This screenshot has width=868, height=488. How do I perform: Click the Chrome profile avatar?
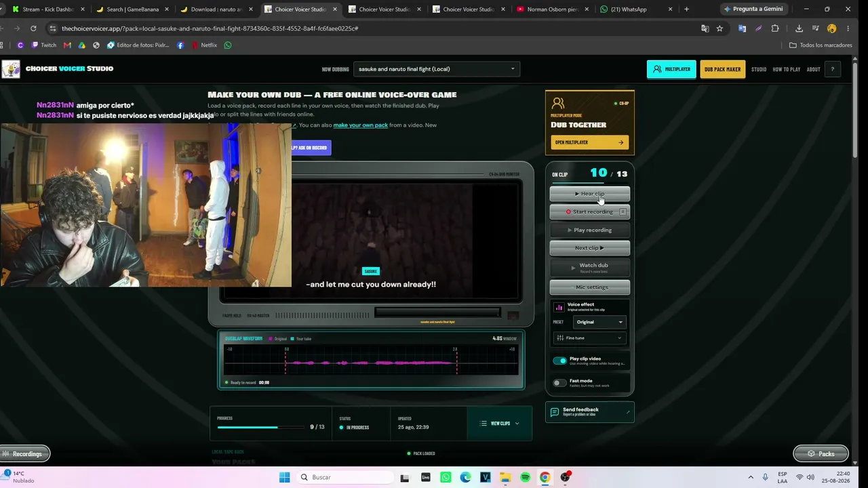point(832,28)
